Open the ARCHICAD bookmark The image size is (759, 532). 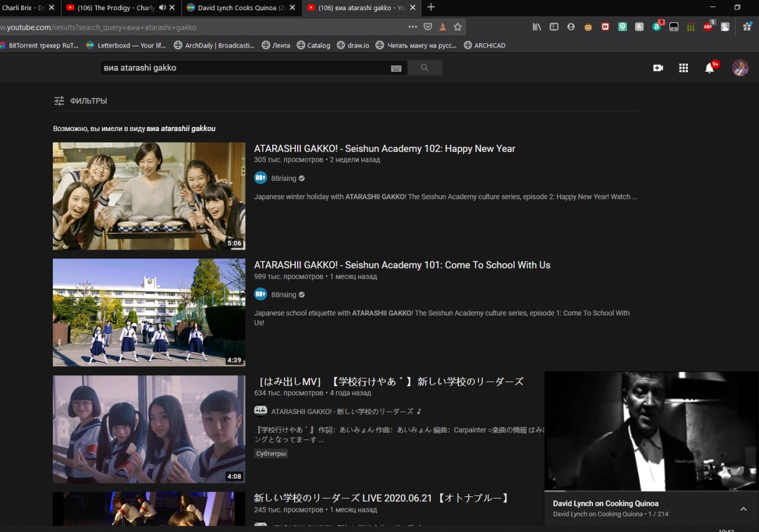tap(484, 46)
